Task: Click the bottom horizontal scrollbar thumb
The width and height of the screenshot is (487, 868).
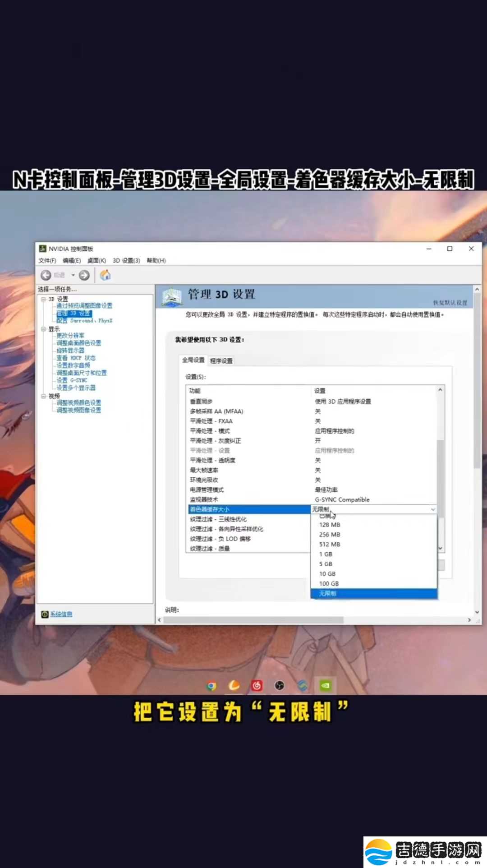Action: point(253,620)
